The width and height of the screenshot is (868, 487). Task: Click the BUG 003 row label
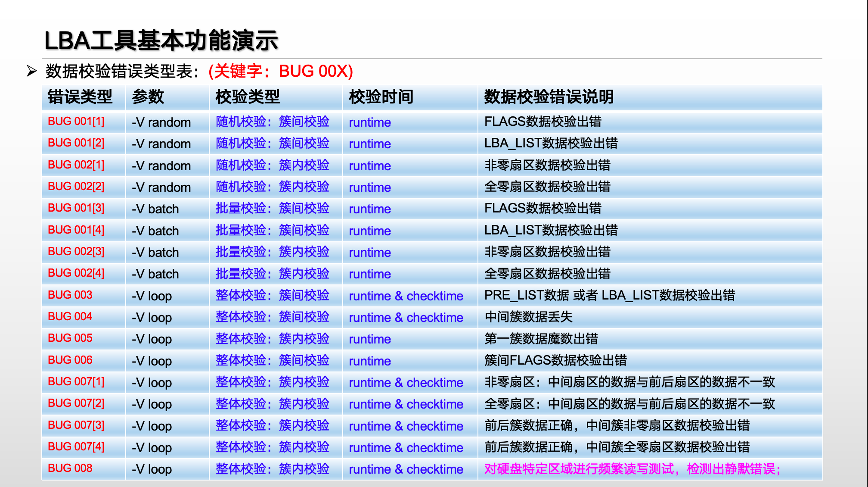(70, 295)
